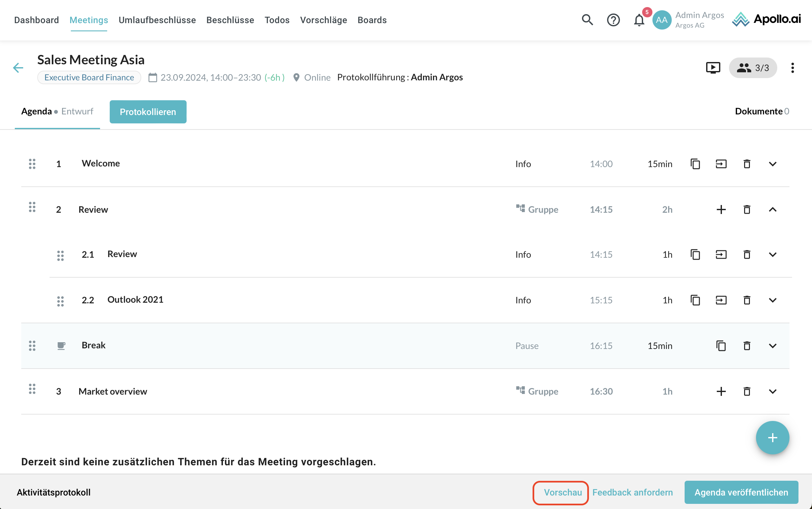
Task: Duplicate the Welcome agenda item
Action: click(x=695, y=164)
